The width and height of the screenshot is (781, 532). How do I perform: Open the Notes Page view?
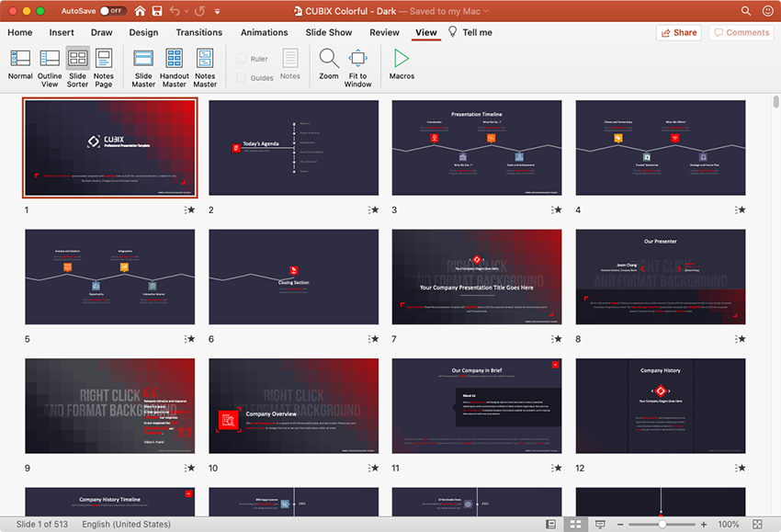(104, 66)
